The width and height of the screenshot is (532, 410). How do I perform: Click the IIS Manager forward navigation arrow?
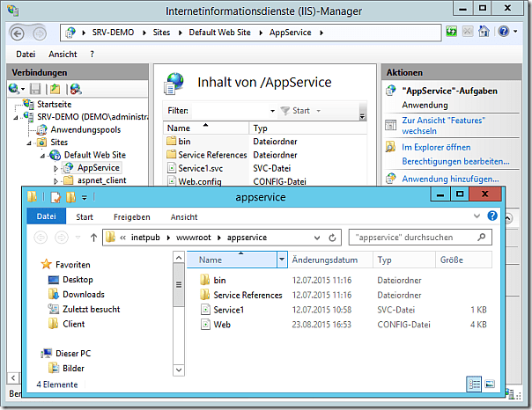[x=40, y=33]
